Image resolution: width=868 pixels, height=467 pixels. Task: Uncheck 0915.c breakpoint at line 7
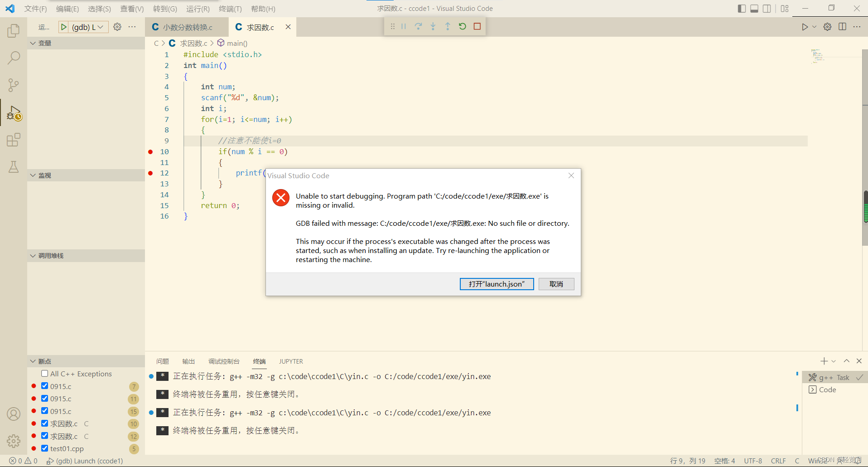click(x=44, y=386)
